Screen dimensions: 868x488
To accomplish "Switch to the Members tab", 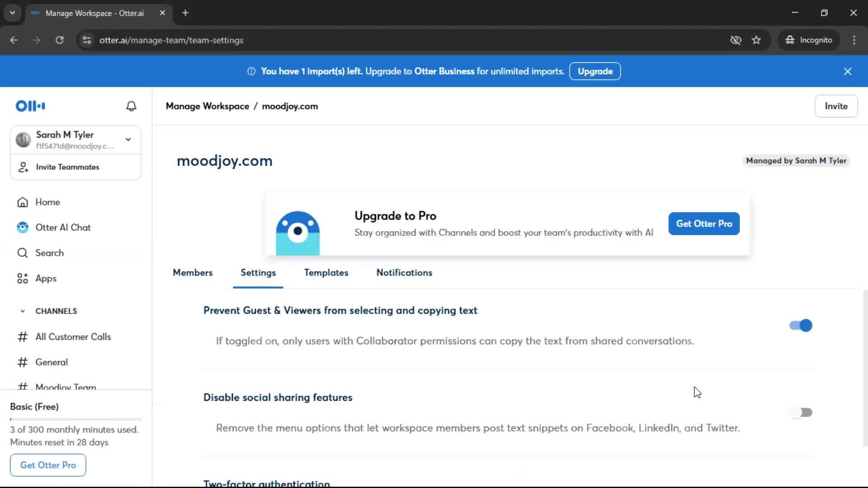I will 193,273.
